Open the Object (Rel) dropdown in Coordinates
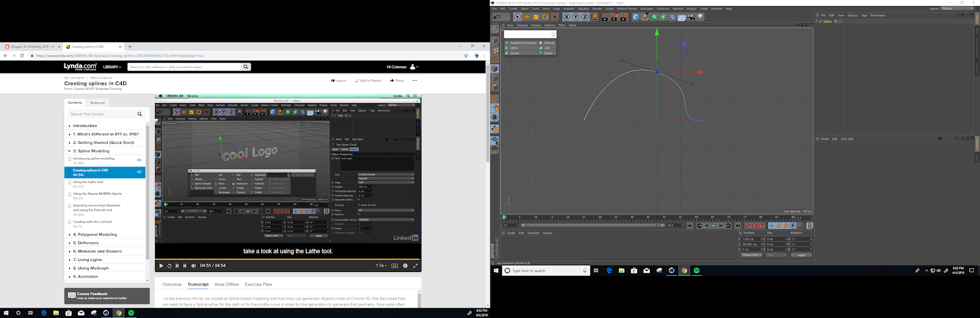Screen dimensions: 980x318 (752, 255)
